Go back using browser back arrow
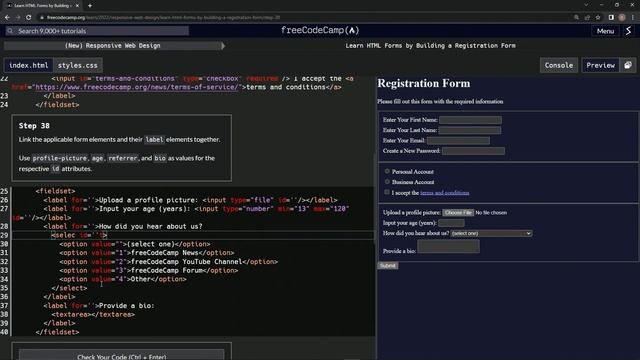640x360 pixels. pyautogui.click(x=7, y=18)
